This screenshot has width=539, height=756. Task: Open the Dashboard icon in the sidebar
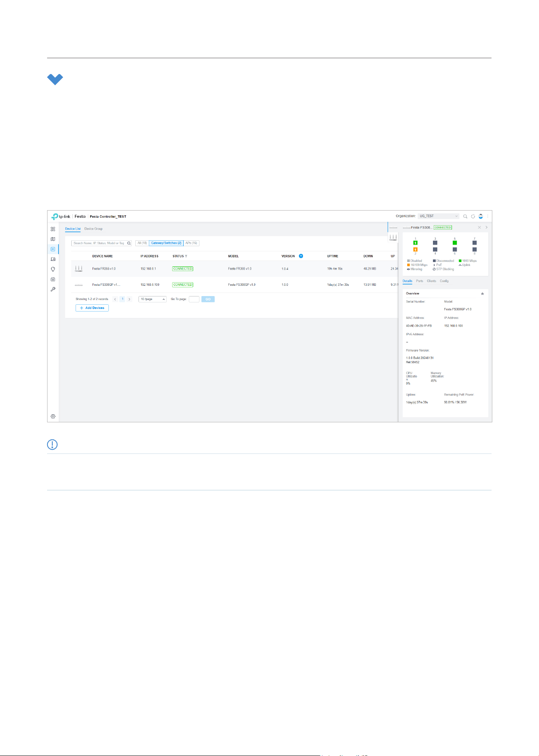[x=53, y=229]
